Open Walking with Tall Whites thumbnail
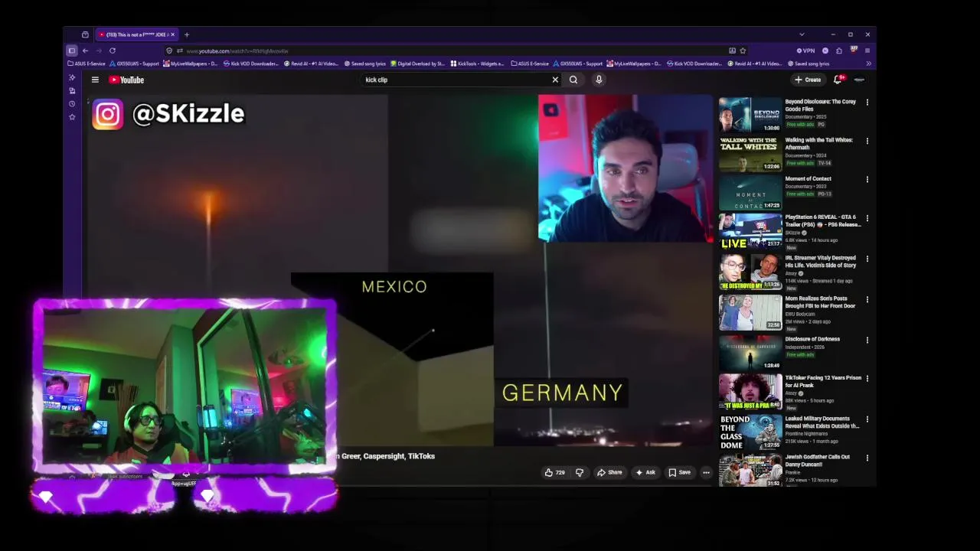Viewport: 980px width, 551px height. pyautogui.click(x=750, y=153)
